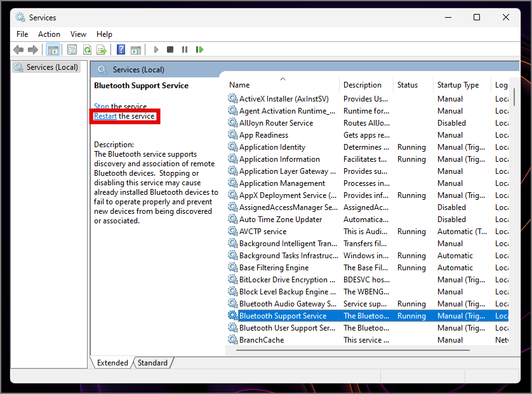Select the AssignedAccessManager Service row
Image resolution: width=532 pixels, height=394 pixels.
point(368,207)
